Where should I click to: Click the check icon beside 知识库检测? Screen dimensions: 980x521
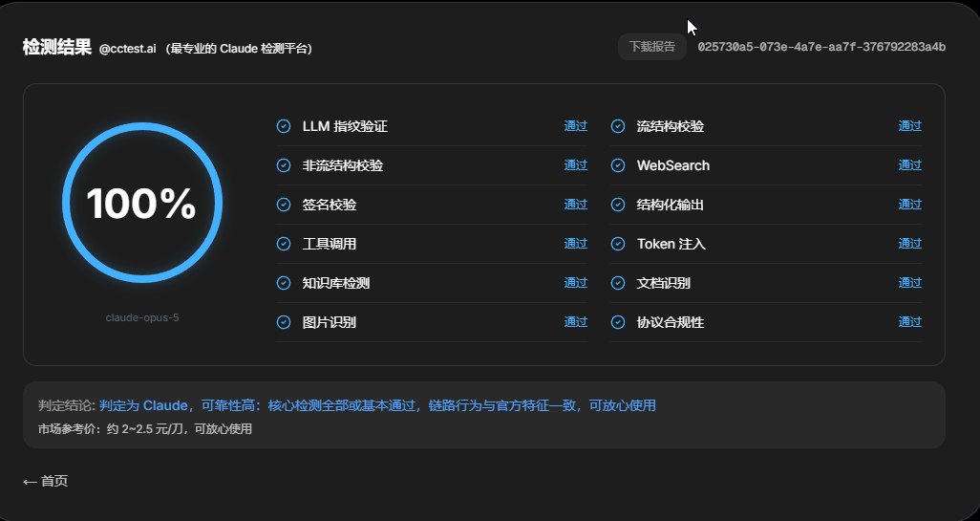coord(284,283)
